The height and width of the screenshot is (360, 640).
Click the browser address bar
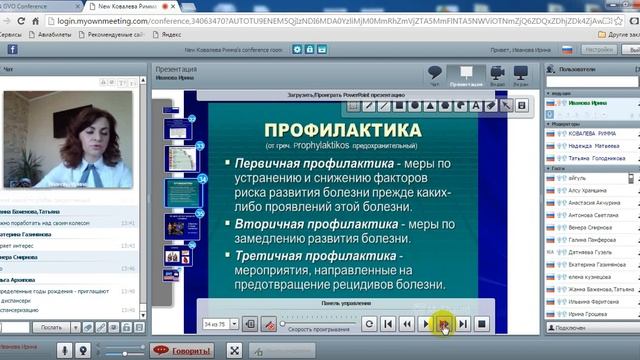(327, 21)
